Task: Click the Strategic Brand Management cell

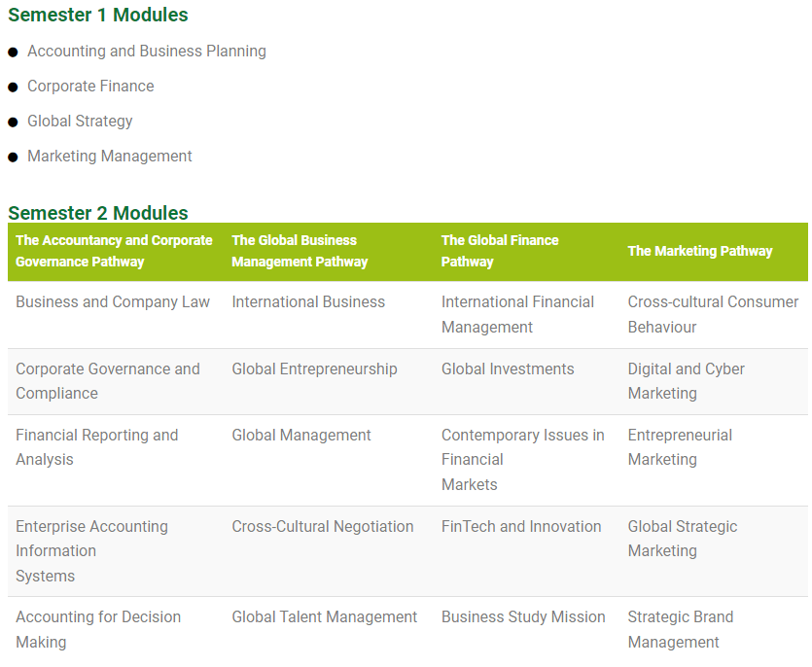Action: pyautogui.click(x=681, y=629)
